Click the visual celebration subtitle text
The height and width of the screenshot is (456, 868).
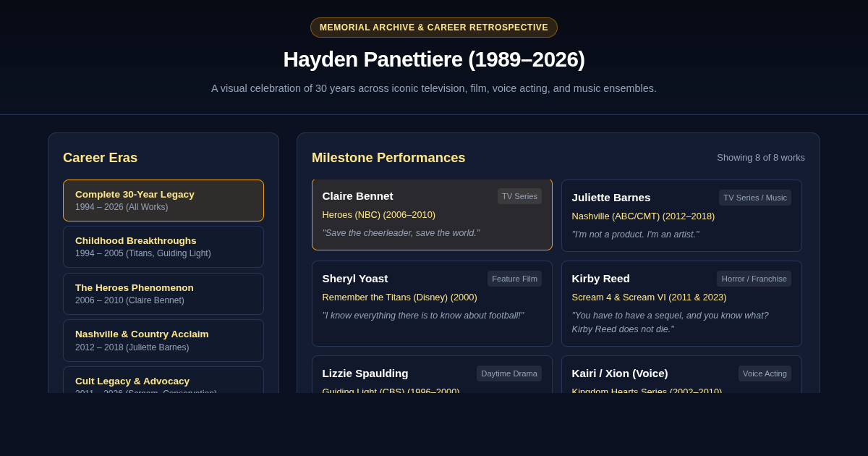[434, 88]
